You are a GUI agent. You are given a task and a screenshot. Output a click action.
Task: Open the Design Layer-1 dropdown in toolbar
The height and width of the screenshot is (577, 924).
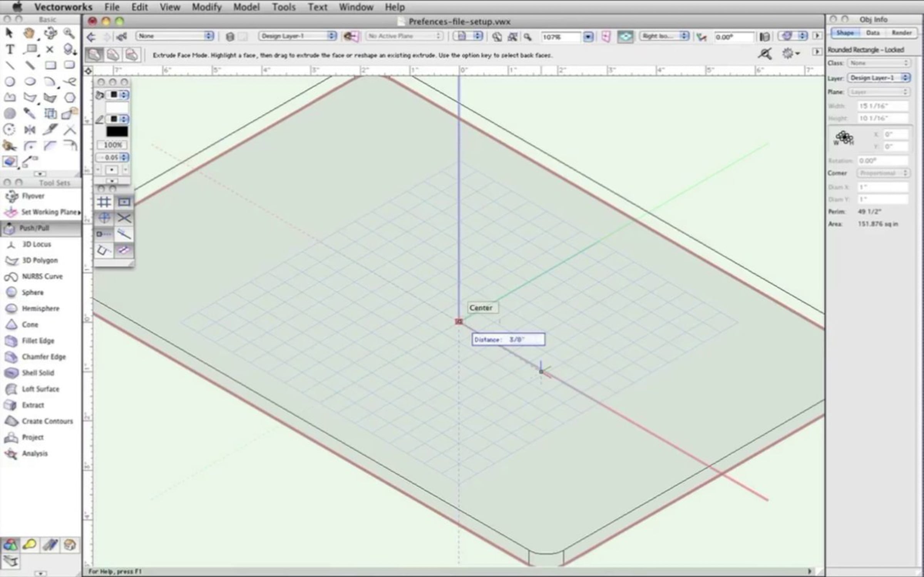tap(297, 36)
